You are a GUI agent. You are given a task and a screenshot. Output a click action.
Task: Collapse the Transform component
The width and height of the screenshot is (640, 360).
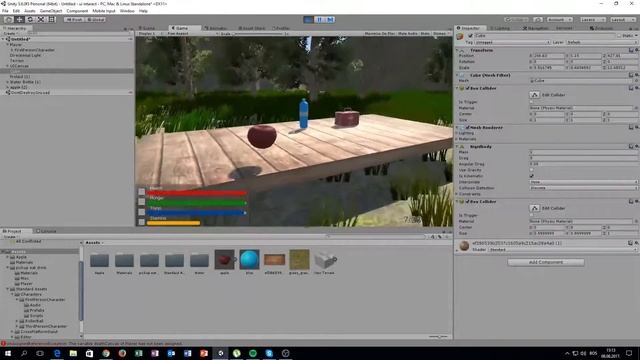[458, 50]
